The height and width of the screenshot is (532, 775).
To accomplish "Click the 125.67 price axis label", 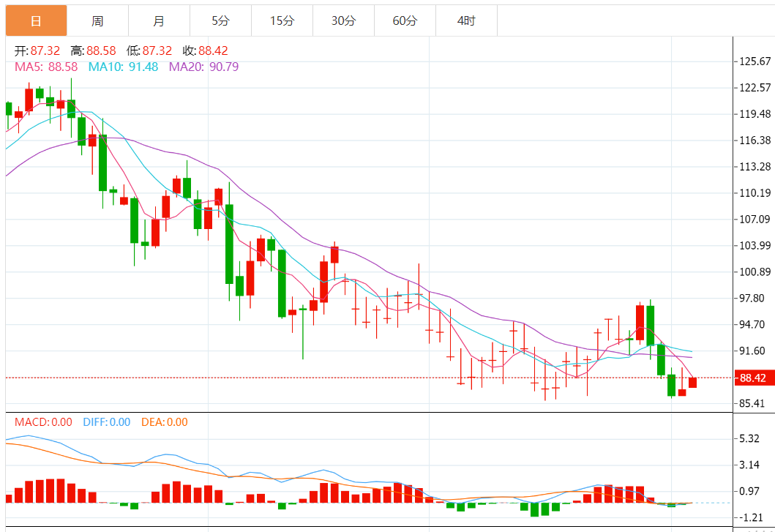I will coord(755,61).
